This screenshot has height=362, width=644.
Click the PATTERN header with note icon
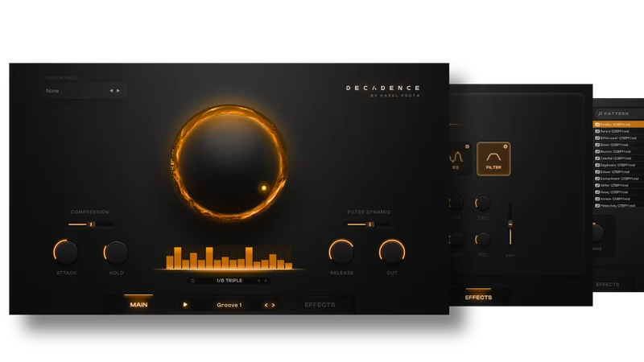pyautogui.click(x=619, y=113)
